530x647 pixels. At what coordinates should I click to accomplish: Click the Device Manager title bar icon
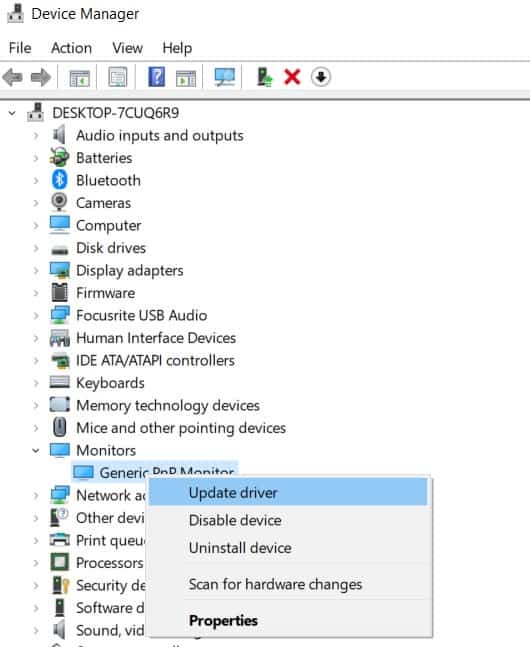click(15, 14)
